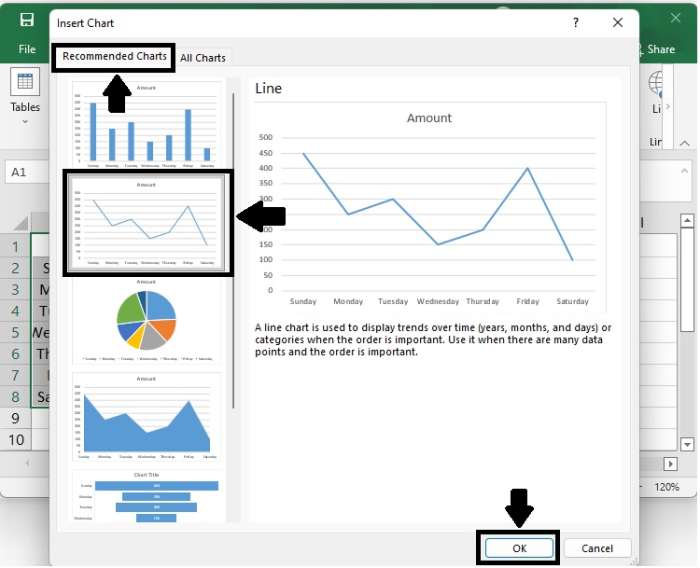Screen dimensions: 700x568
Task: Click the worksheet scroll down arrow
Action: (687, 444)
